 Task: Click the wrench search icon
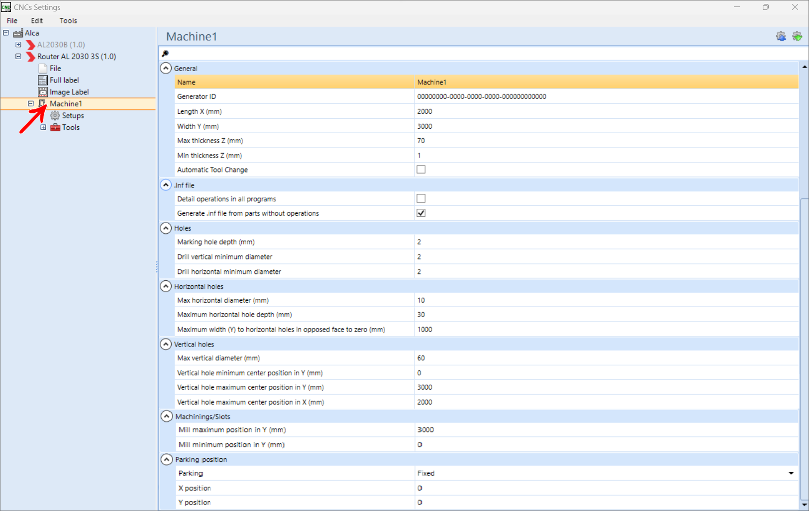click(x=166, y=54)
